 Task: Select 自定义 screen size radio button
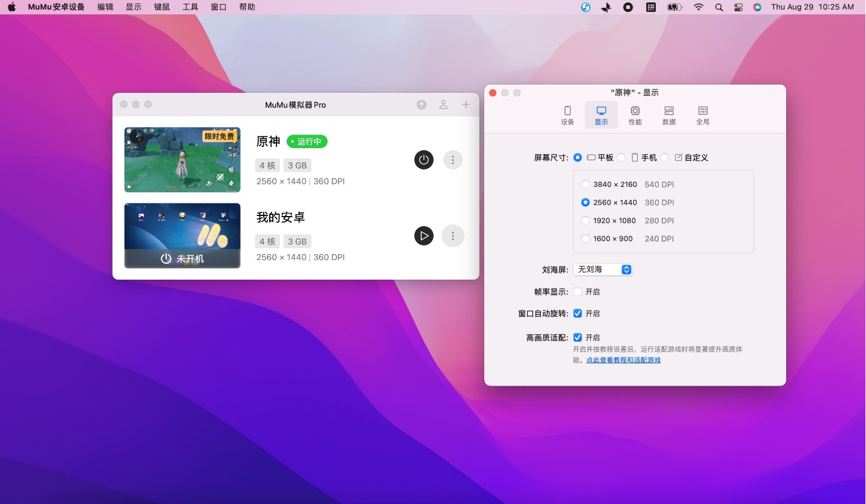(x=665, y=158)
